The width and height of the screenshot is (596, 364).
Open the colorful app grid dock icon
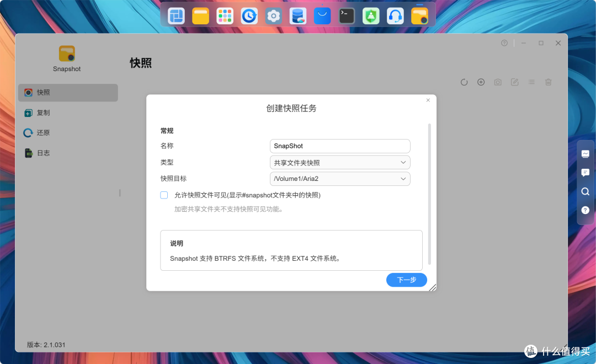tap(225, 16)
